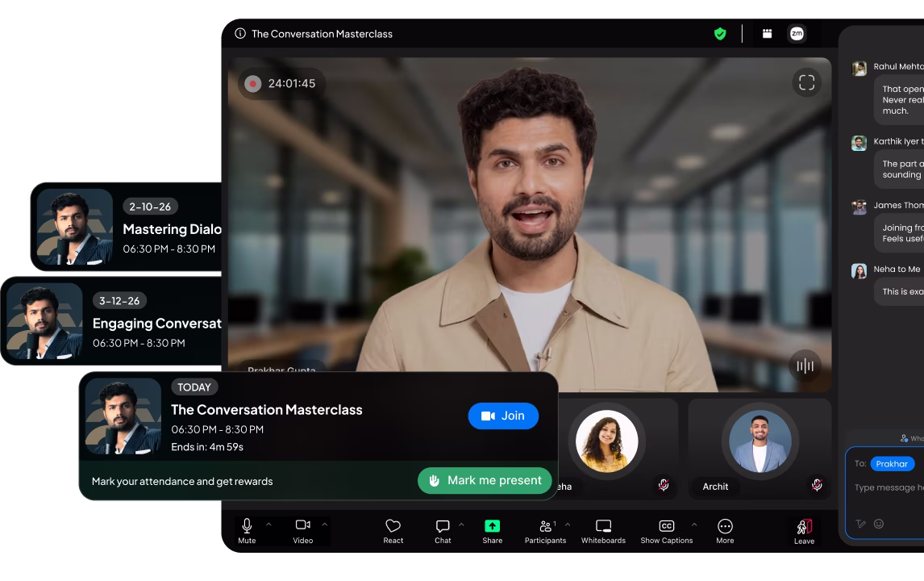Enter fullscreen with the corner brackets icon

coord(806,82)
